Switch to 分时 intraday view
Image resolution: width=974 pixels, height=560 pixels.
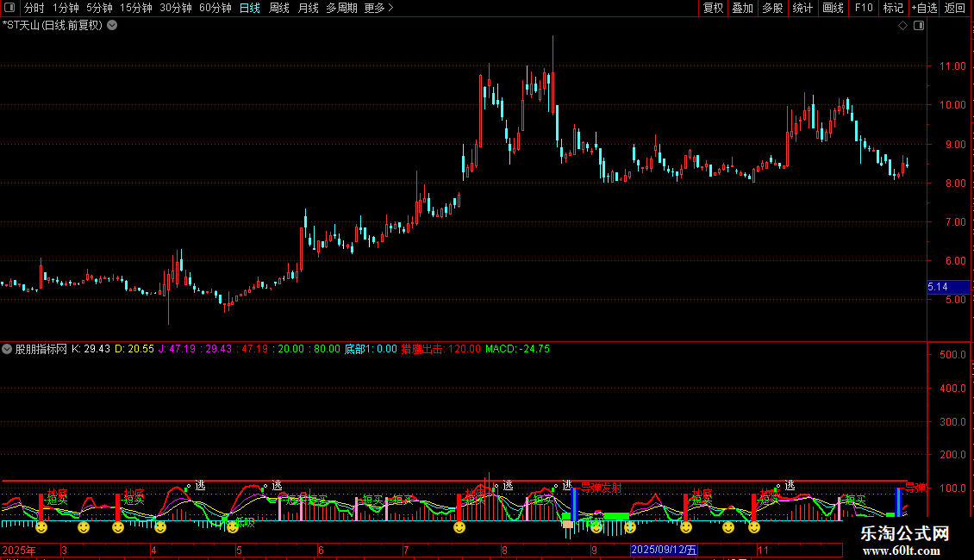tap(34, 8)
